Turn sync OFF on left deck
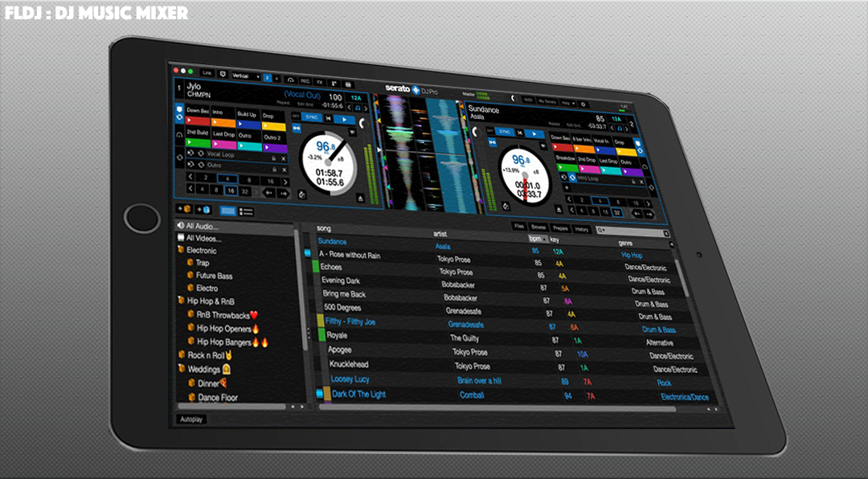 click(x=296, y=117)
